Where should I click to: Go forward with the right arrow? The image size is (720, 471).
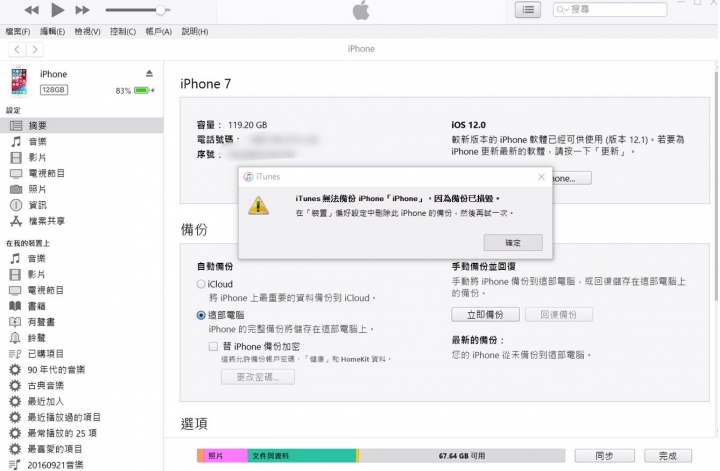(35, 50)
